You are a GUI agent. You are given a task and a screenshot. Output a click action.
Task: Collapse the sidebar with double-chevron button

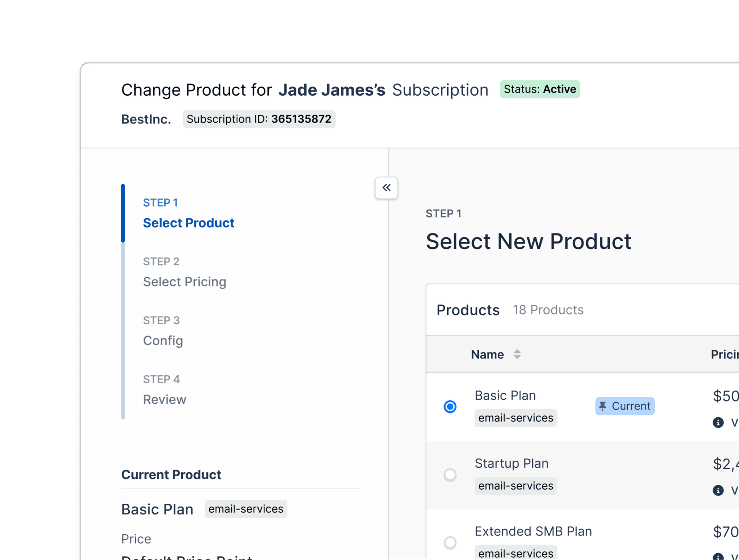[386, 188]
